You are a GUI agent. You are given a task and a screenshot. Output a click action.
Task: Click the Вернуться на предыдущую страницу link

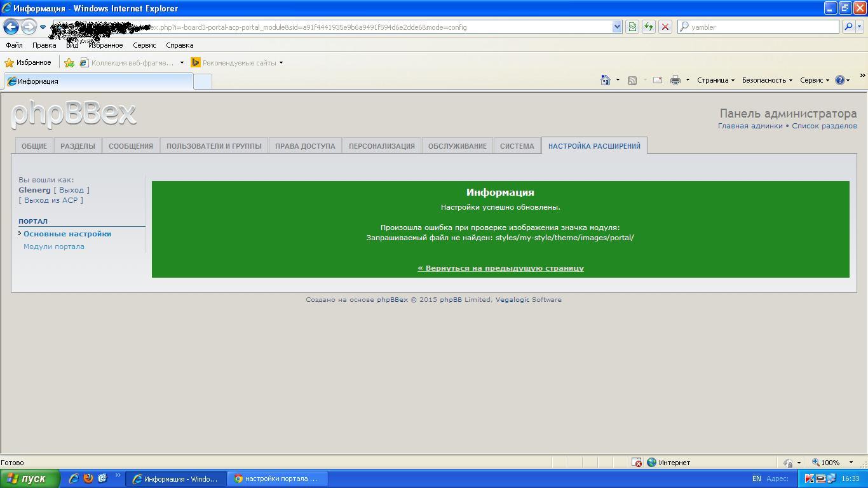click(x=500, y=268)
